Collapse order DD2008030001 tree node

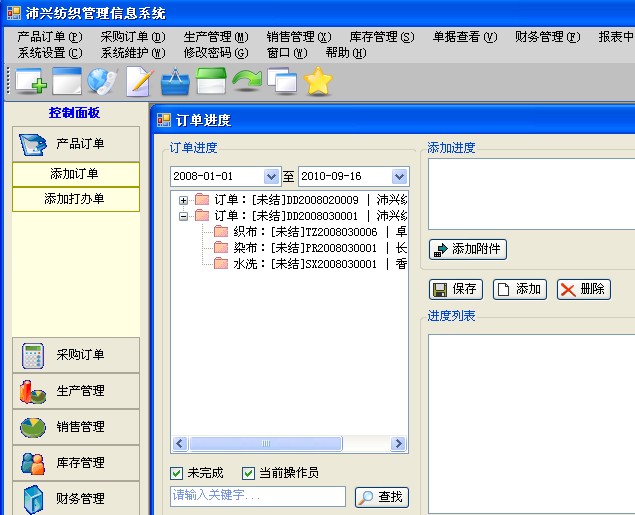click(x=183, y=216)
